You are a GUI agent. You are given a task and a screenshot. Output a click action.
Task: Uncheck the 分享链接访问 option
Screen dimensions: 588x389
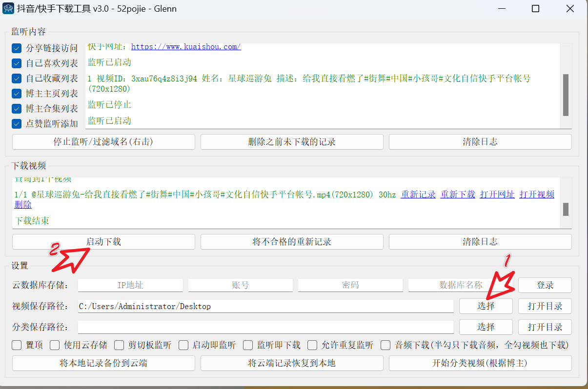tap(17, 48)
